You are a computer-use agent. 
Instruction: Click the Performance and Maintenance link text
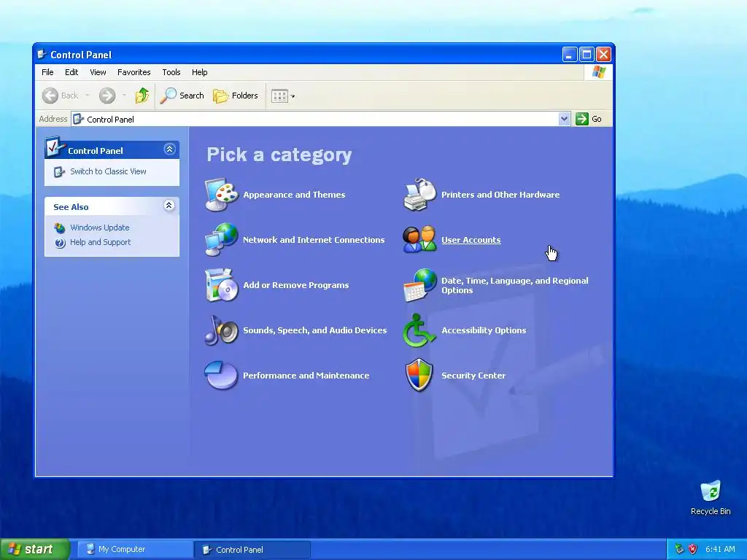(306, 376)
